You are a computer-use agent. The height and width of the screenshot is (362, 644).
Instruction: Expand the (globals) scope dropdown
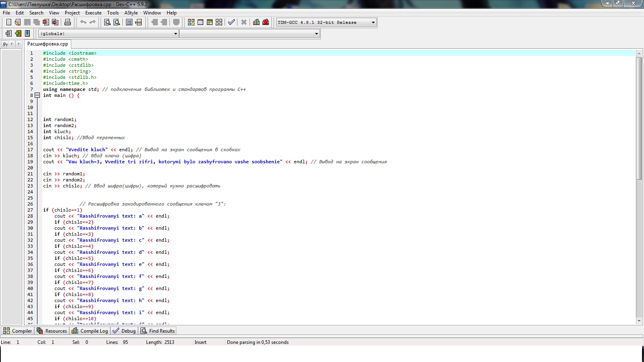[x=175, y=34]
